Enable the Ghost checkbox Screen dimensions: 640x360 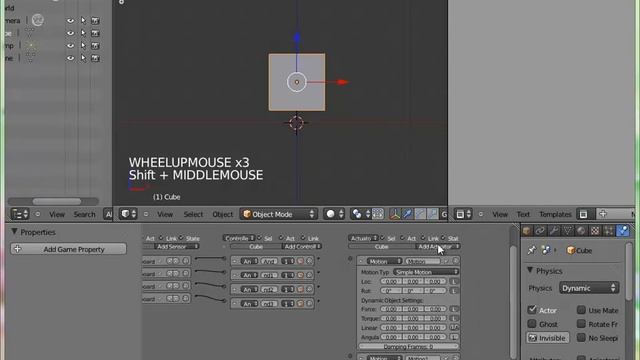click(532, 324)
